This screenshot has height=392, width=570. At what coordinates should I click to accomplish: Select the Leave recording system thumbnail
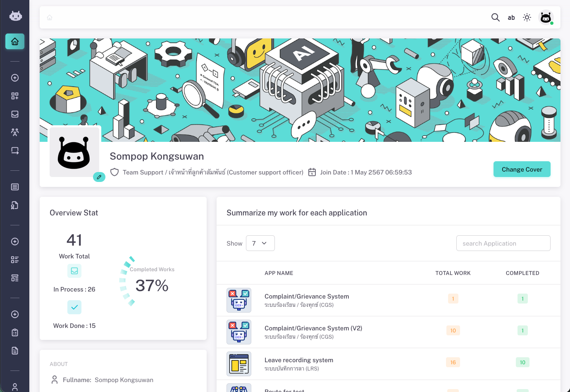pos(239,364)
